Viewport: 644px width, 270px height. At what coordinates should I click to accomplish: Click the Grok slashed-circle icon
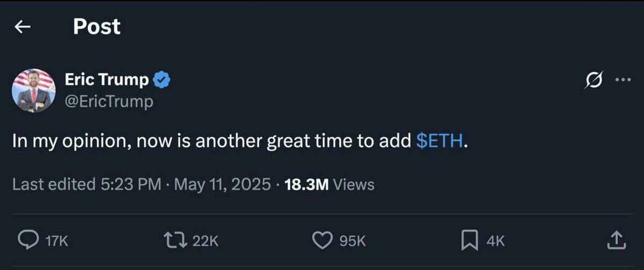click(593, 80)
